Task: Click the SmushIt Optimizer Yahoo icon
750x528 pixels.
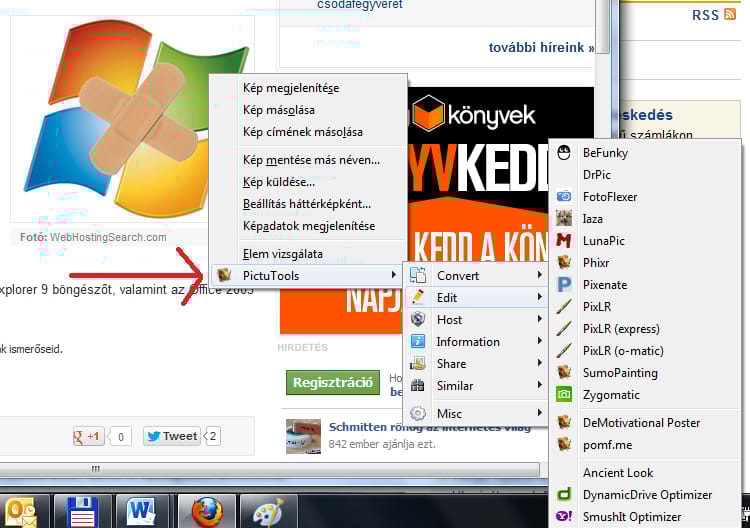Action: point(564,516)
